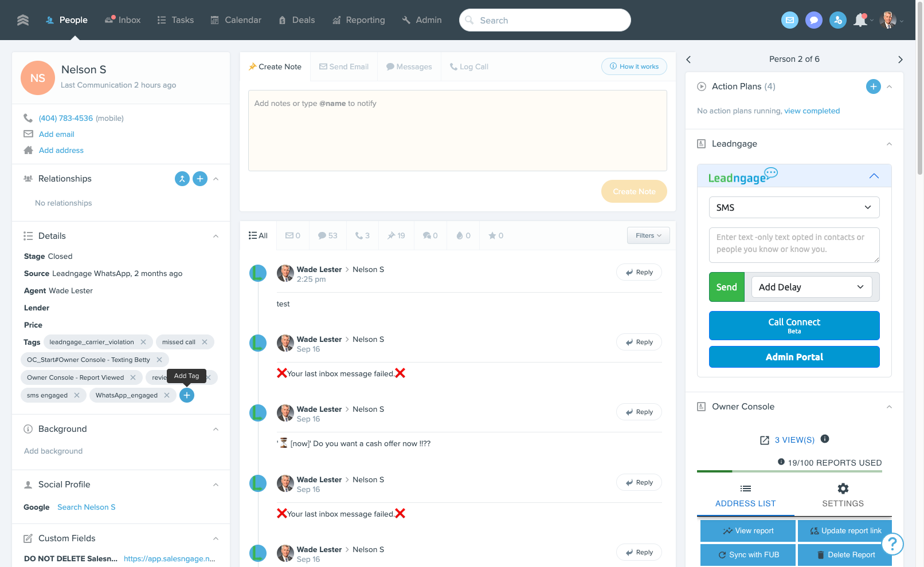Switch to the Send Email tab
Screen dimensions: 924x567
(344, 66)
